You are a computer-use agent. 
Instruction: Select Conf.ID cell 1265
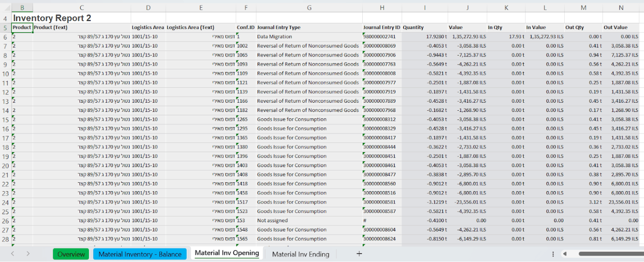point(246,119)
